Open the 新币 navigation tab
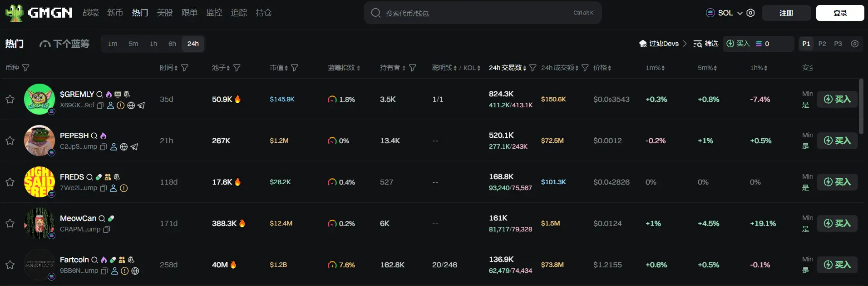The image size is (868, 286). (x=115, y=13)
